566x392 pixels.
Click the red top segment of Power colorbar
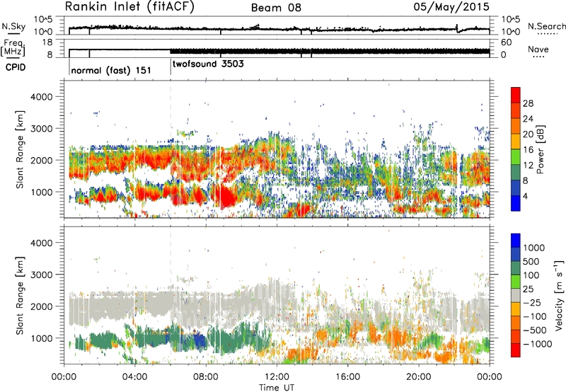coord(516,96)
